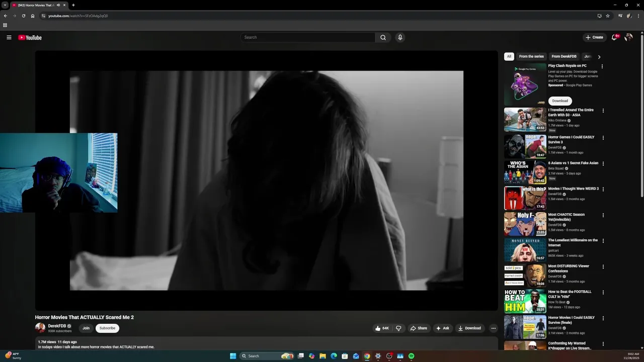Dislike the video with thumbs down

(398, 328)
